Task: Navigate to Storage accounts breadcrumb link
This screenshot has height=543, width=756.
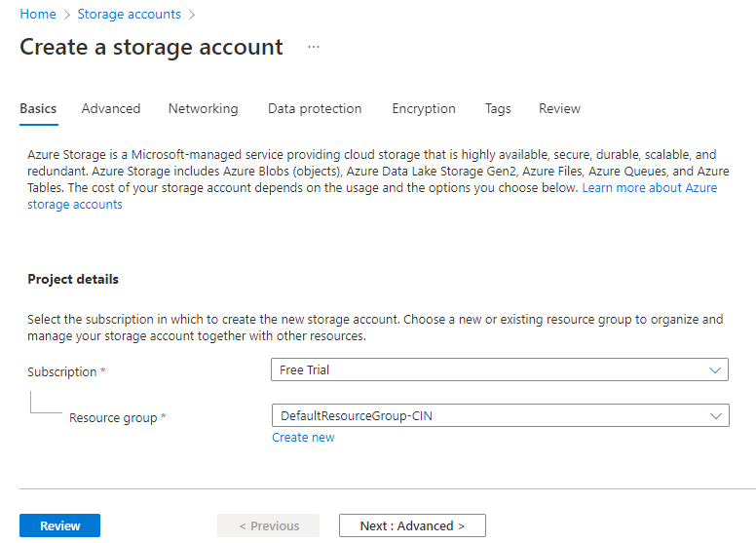Action: [x=129, y=14]
